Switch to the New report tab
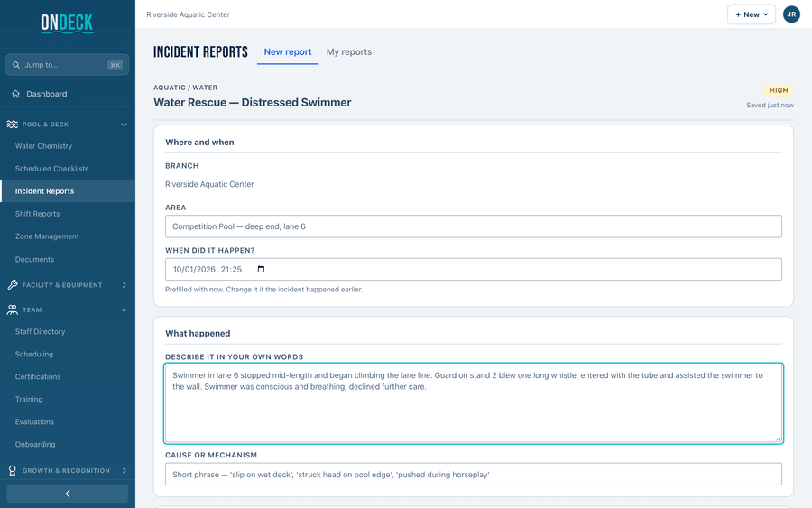 (x=288, y=51)
